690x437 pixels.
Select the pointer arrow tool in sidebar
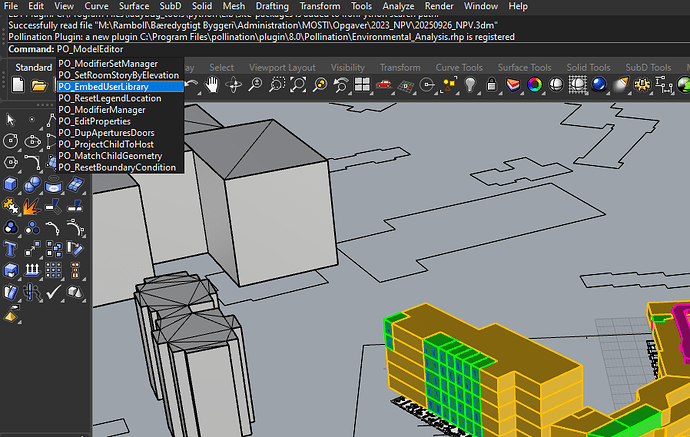coord(11,120)
